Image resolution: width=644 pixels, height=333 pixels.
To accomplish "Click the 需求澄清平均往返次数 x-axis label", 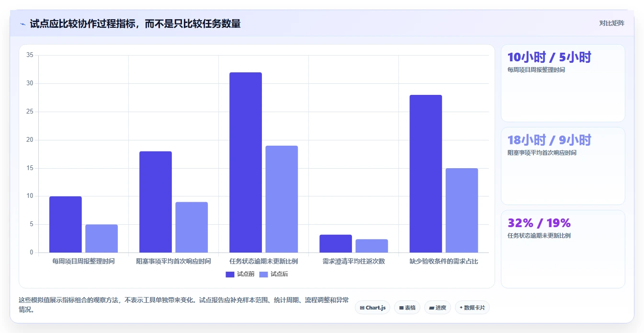I will tap(353, 262).
